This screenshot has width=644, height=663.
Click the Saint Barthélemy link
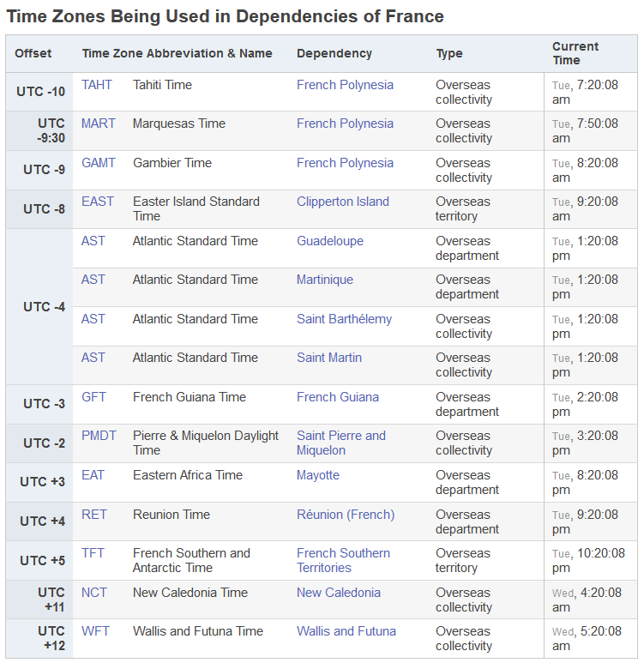click(x=344, y=319)
